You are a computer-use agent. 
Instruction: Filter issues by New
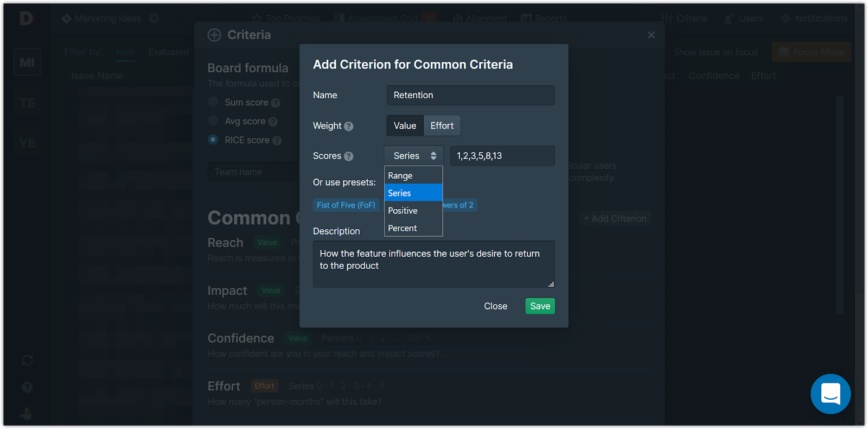tap(125, 52)
